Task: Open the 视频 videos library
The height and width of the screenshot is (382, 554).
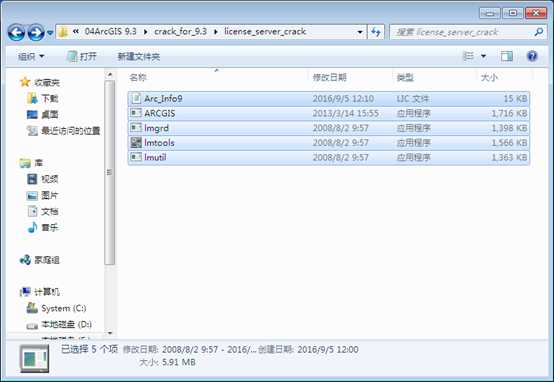Action: 50,179
